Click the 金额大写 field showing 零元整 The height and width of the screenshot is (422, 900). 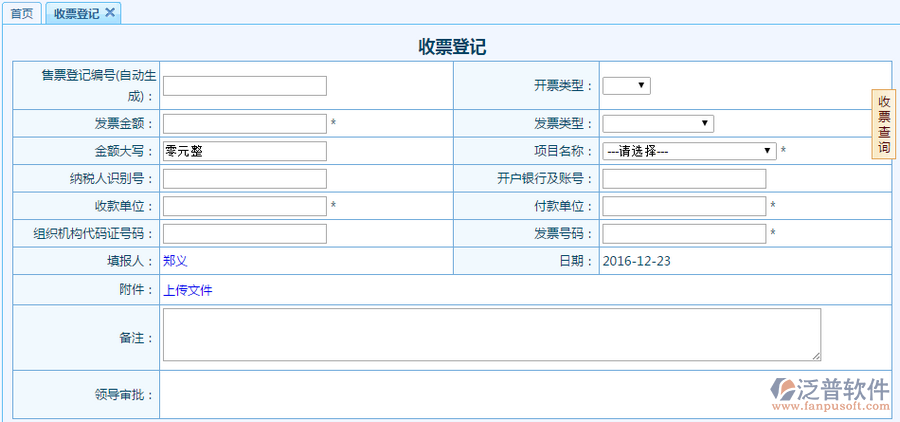[245, 151]
